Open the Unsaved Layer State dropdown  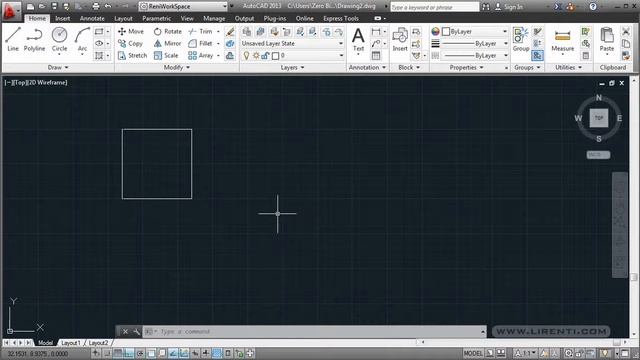click(292, 43)
